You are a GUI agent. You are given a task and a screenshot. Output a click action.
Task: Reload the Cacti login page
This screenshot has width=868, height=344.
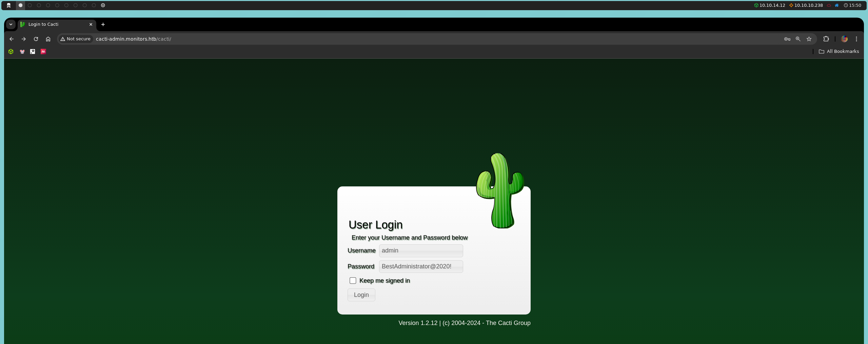[36, 39]
